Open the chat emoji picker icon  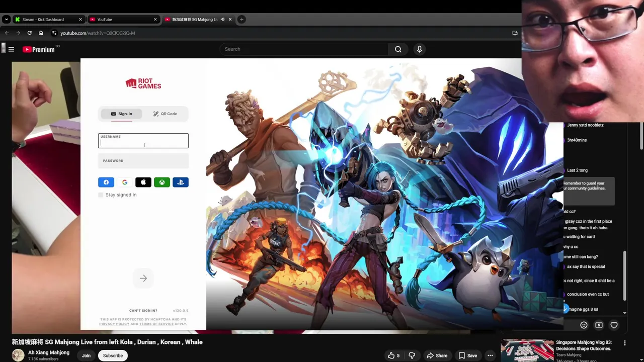(584, 325)
